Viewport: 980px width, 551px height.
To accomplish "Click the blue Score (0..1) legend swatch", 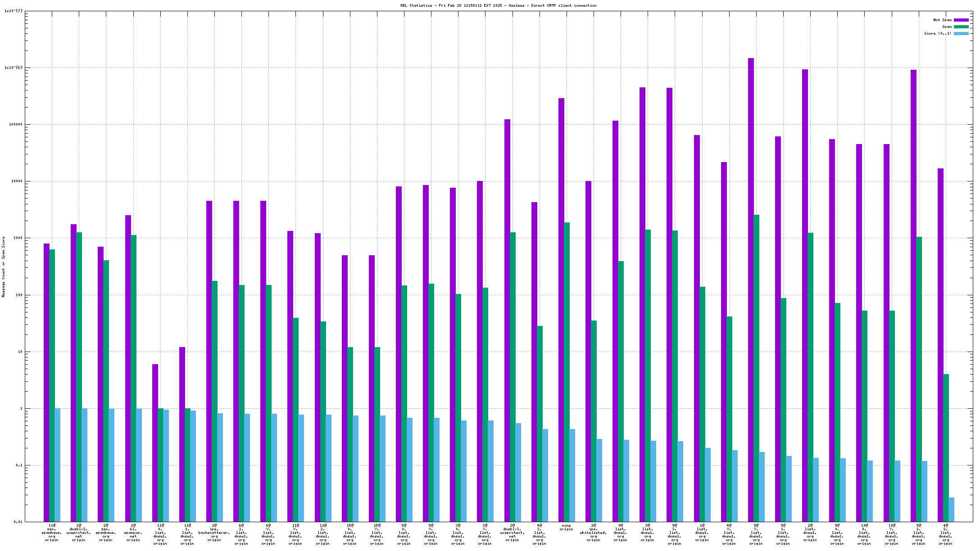I will [961, 33].
